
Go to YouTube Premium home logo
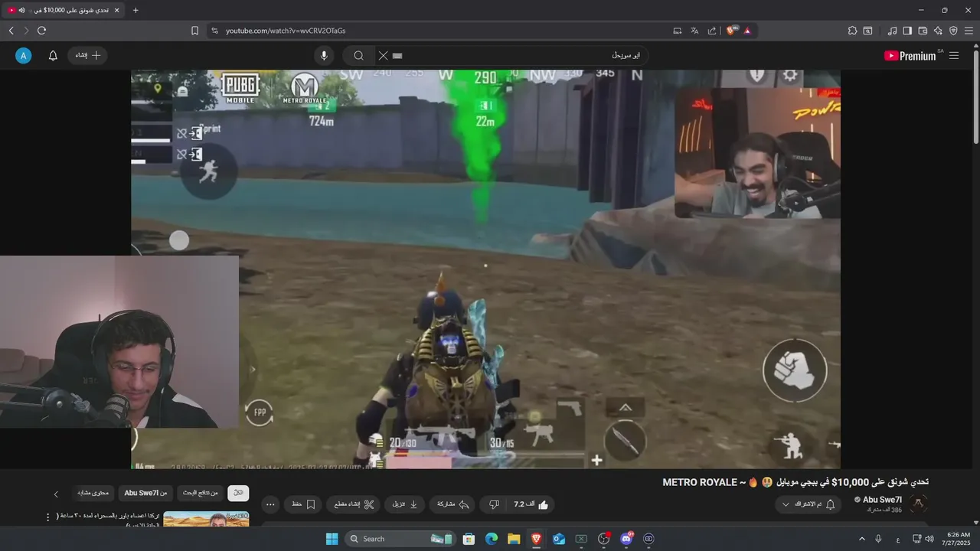[x=911, y=55]
